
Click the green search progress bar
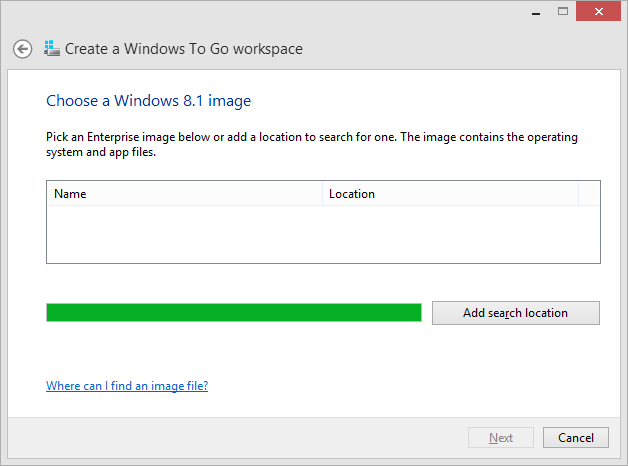(234, 313)
